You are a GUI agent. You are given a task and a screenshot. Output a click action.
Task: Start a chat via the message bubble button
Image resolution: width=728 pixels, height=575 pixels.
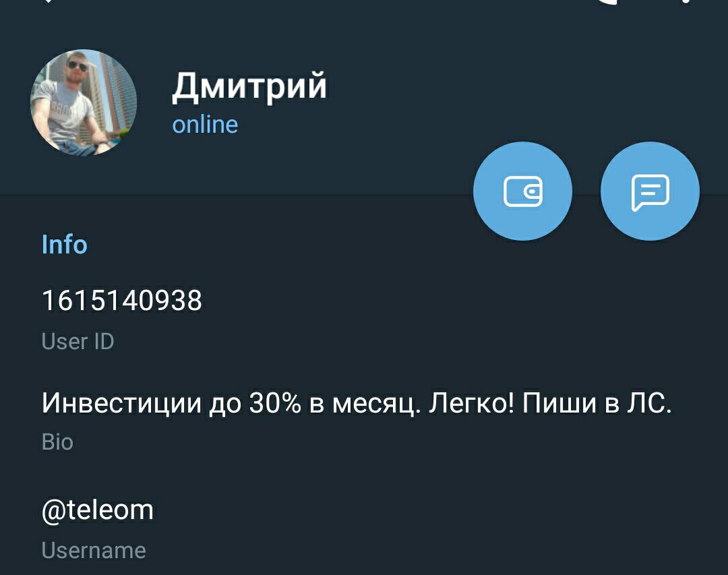tap(650, 191)
